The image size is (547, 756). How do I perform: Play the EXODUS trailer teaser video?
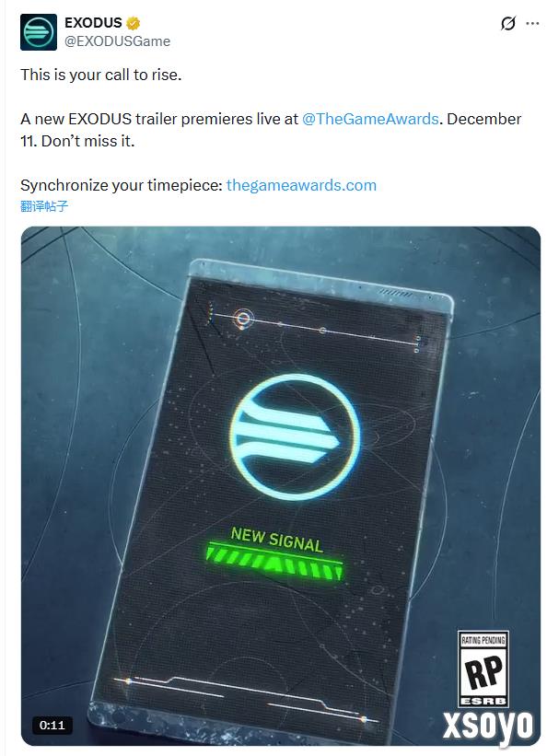pyautogui.click(x=281, y=485)
